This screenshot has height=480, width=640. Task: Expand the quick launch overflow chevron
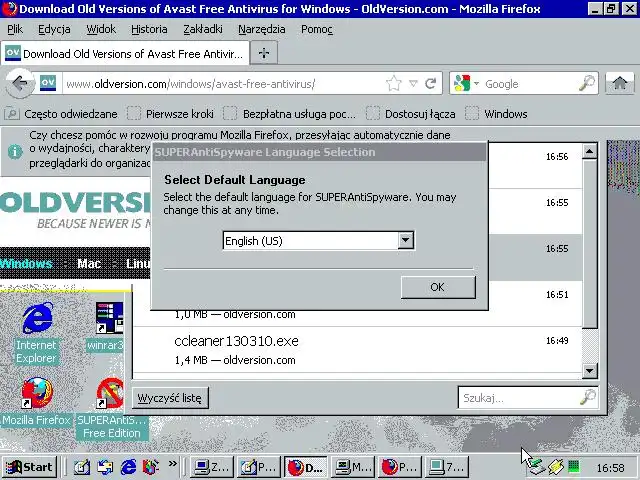[173, 464]
